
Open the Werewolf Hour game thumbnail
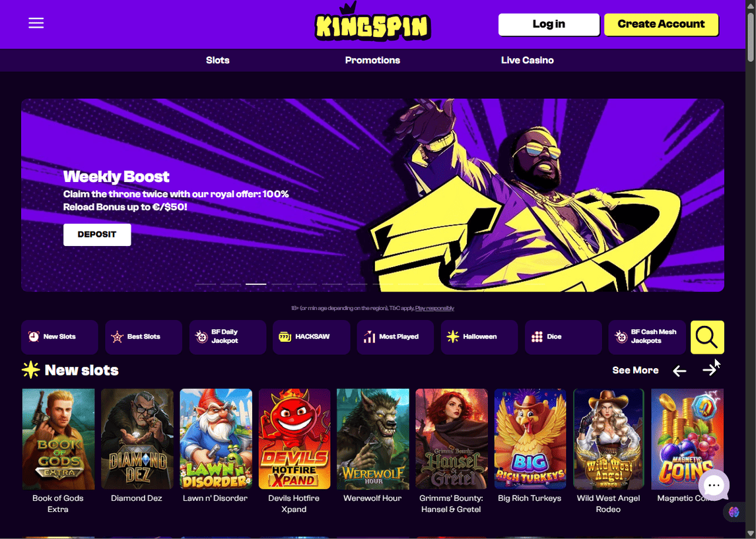coord(372,439)
